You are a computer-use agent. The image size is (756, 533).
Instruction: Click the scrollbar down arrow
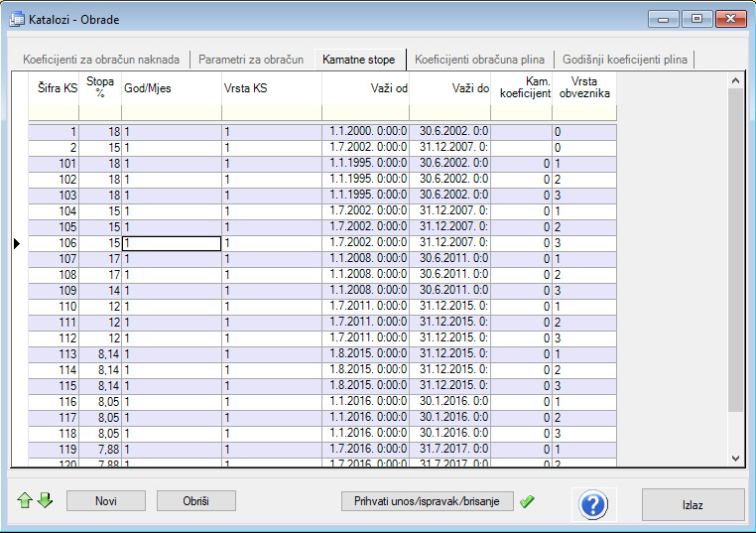tap(735, 459)
